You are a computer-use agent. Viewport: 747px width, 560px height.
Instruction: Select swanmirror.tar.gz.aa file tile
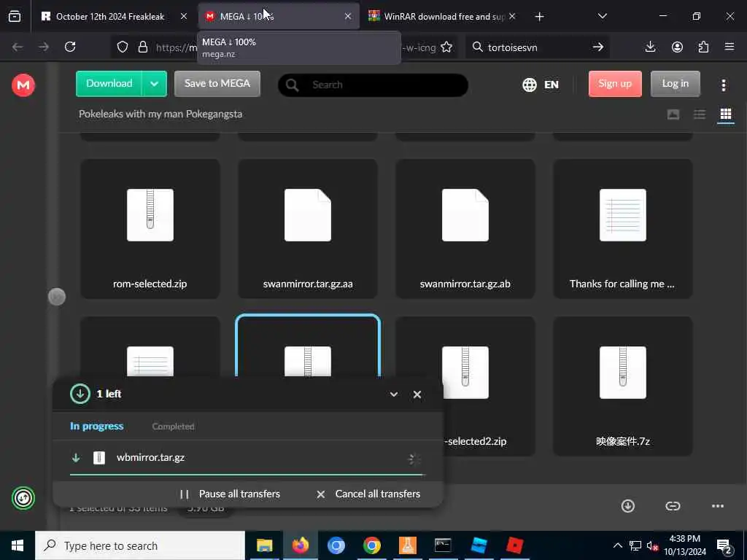[308, 229]
